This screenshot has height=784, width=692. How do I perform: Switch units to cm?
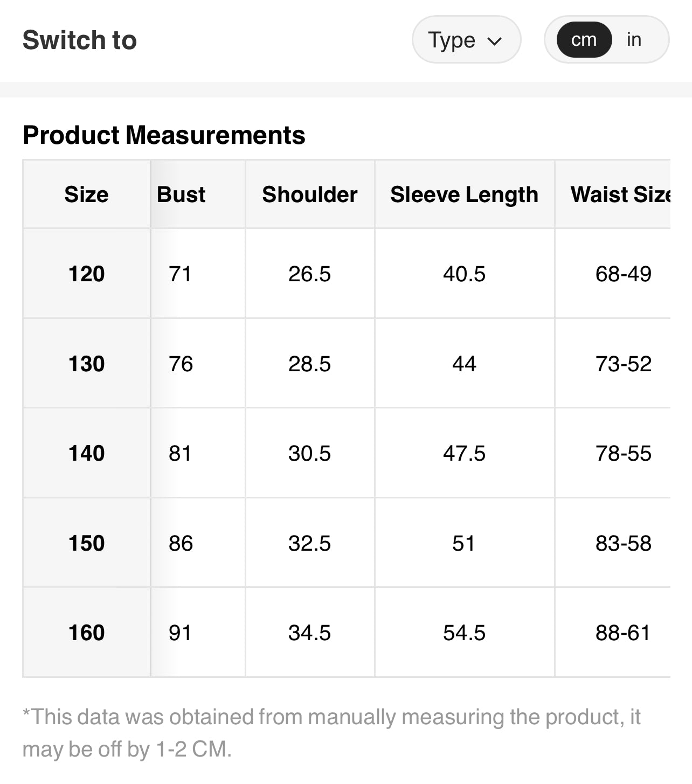[584, 40]
